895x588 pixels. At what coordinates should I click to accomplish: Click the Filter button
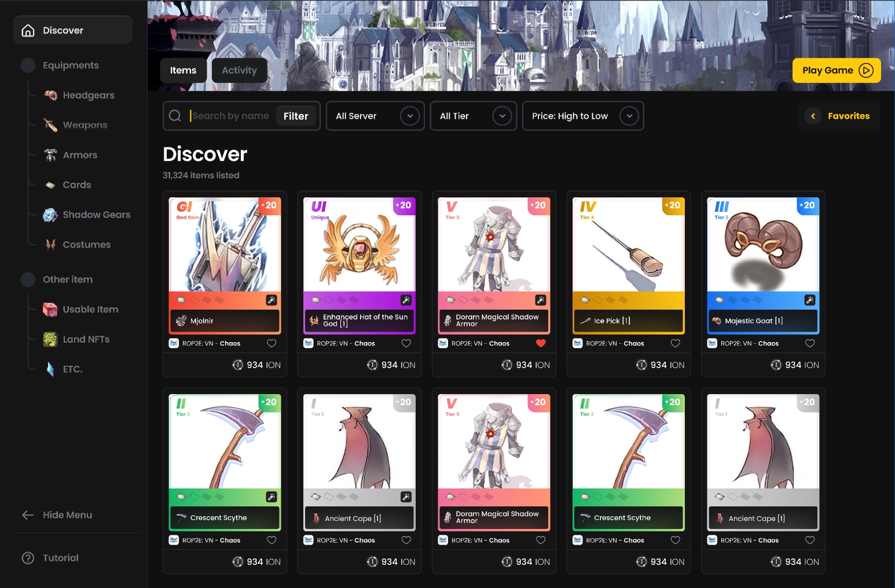(x=296, y=116)
